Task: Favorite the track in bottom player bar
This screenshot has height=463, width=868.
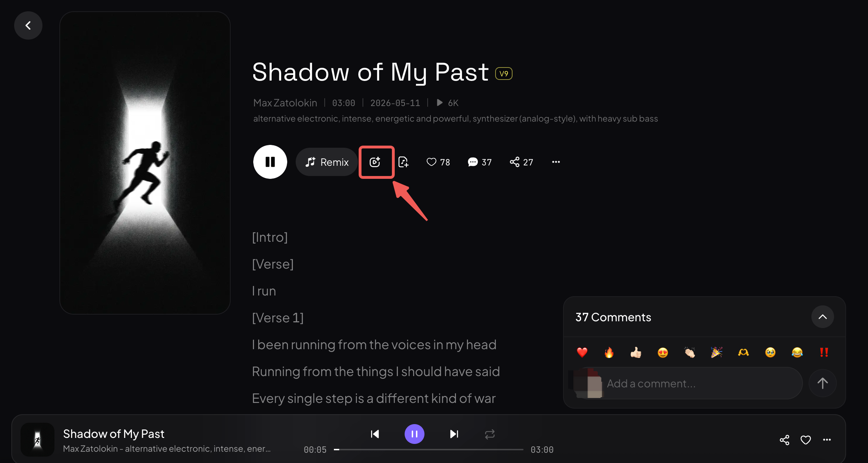Action: coord(806,440)
